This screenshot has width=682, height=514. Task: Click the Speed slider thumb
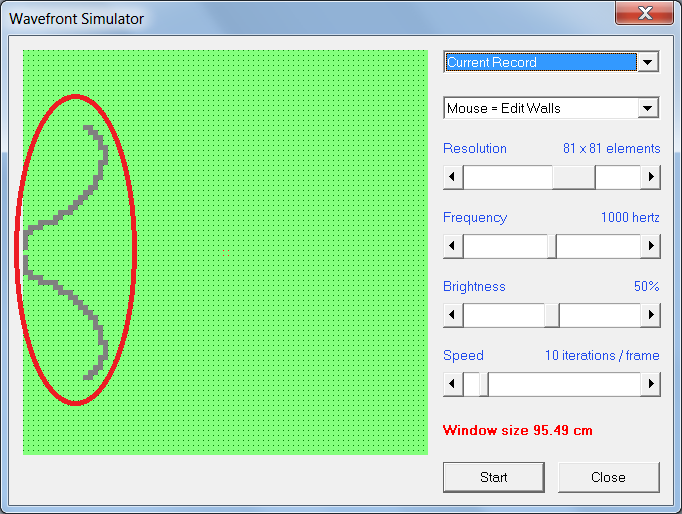click(x=484, y=384)
